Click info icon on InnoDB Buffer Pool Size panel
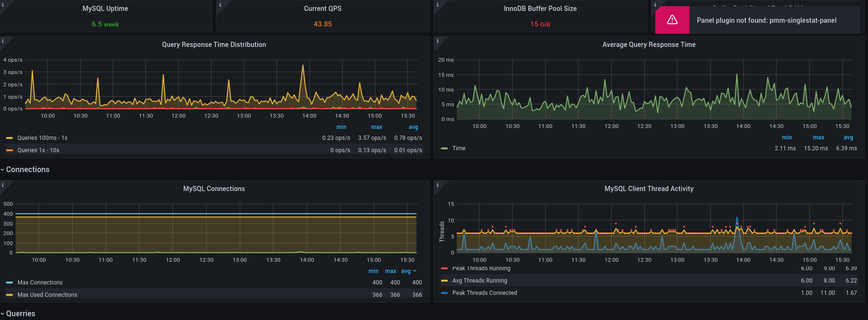The height and width of the screenshot is (320, 868). tap(437, 5)
